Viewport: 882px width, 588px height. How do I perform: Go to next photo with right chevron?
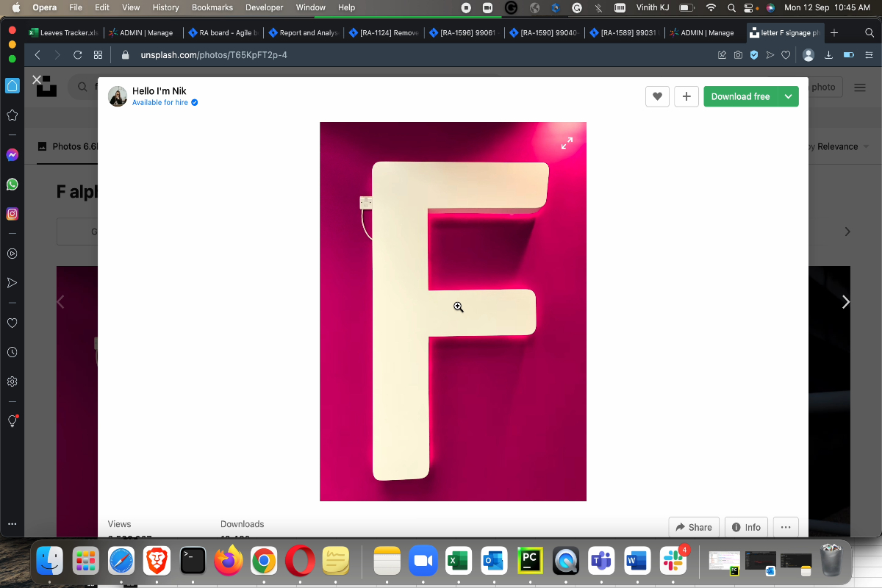click(x=846, y=302)
